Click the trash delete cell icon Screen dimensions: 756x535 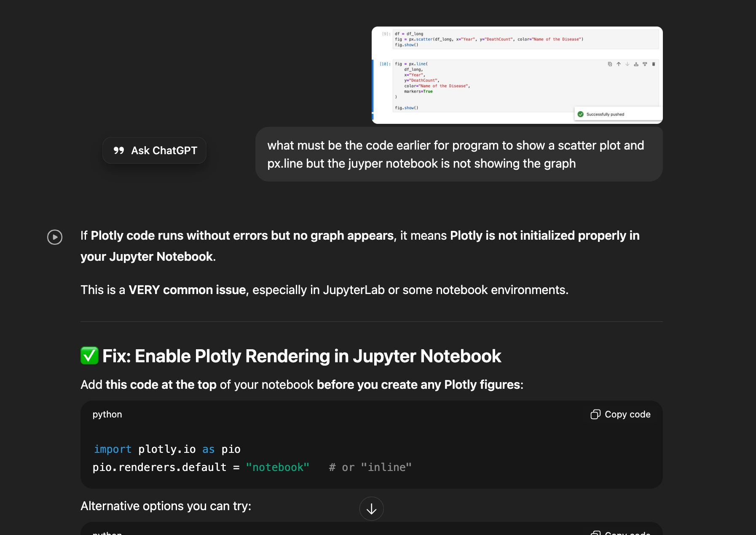pos(654,64)
